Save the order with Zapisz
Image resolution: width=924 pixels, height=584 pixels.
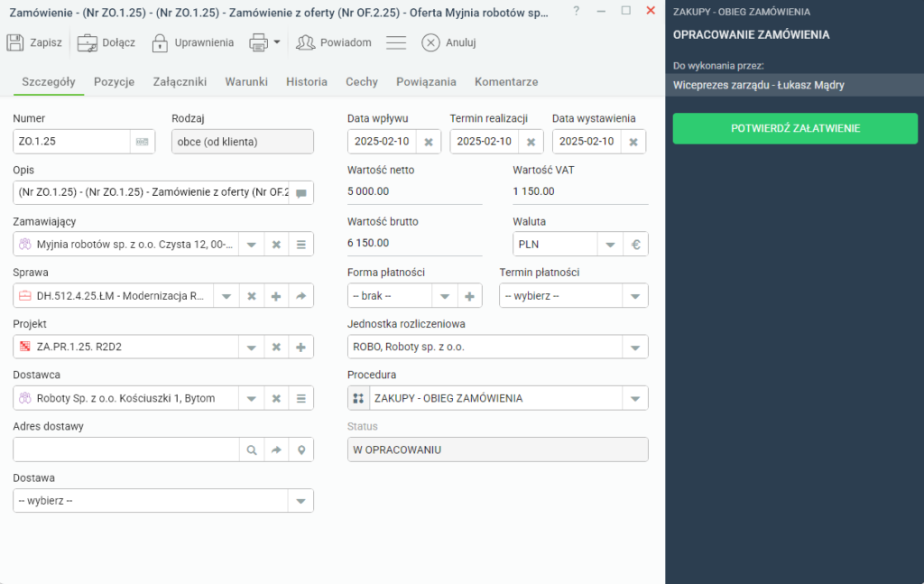pyautogui.click(x=34, y=42)
